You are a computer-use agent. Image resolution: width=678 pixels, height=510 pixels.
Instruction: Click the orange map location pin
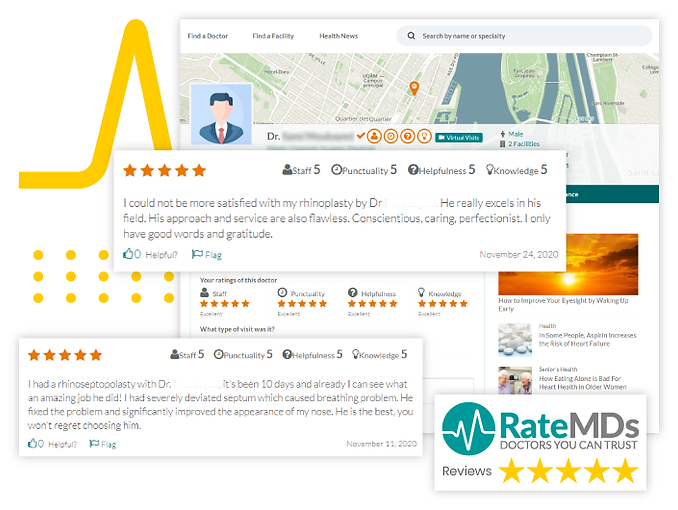(x=414, y=88)
